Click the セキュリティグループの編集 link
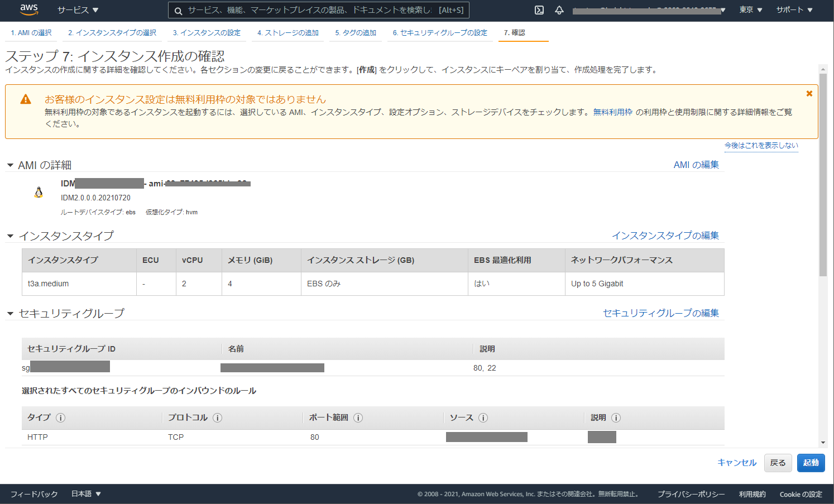834x504 pixels. (x=661, y=313)
